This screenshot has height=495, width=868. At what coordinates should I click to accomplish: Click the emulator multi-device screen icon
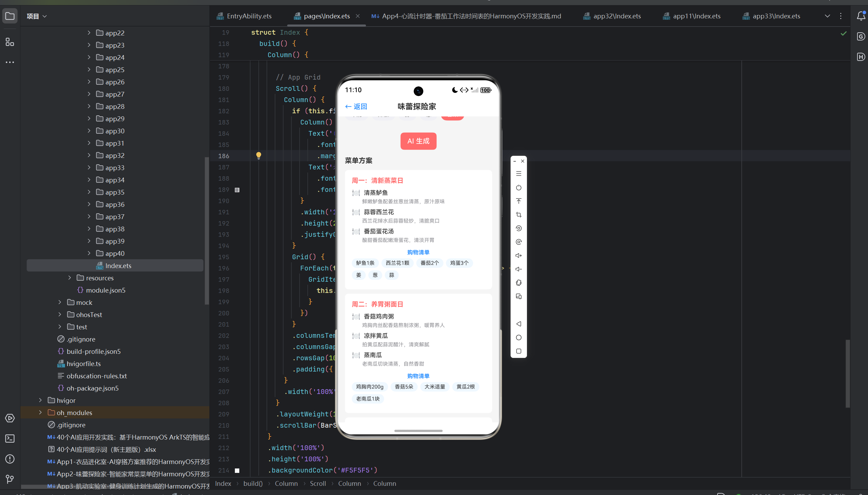(x=518, y=296)
